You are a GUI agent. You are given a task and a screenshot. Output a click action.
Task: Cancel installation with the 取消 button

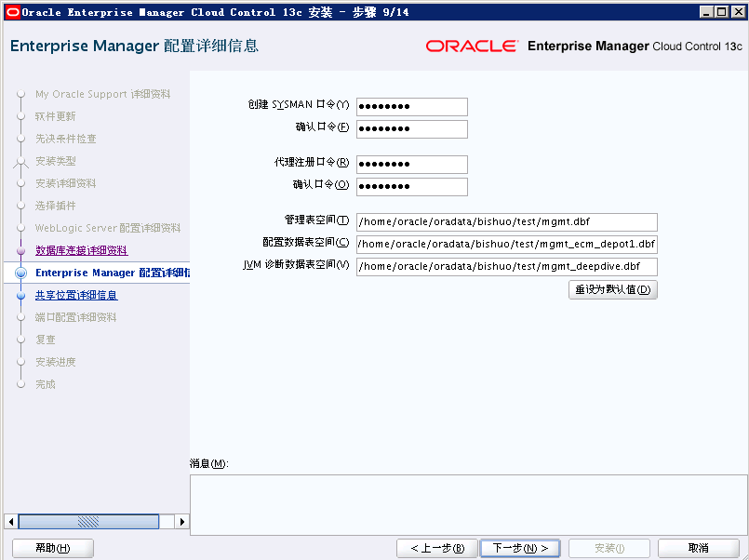(699, 548)
